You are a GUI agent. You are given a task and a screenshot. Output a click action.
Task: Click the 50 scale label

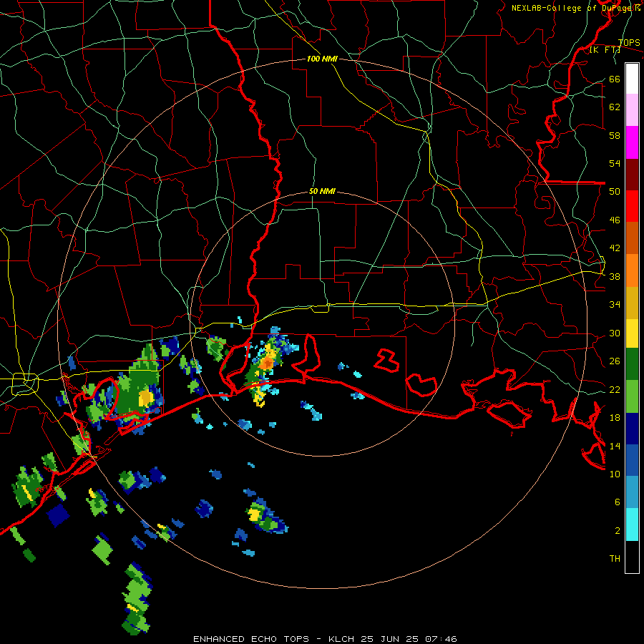tap(615, 191)
